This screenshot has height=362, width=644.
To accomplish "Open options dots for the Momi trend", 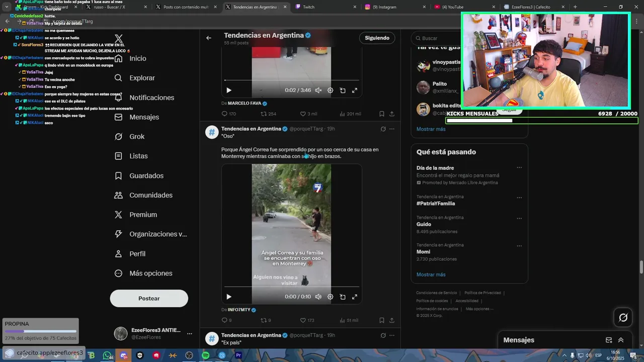I will (519, 246).
